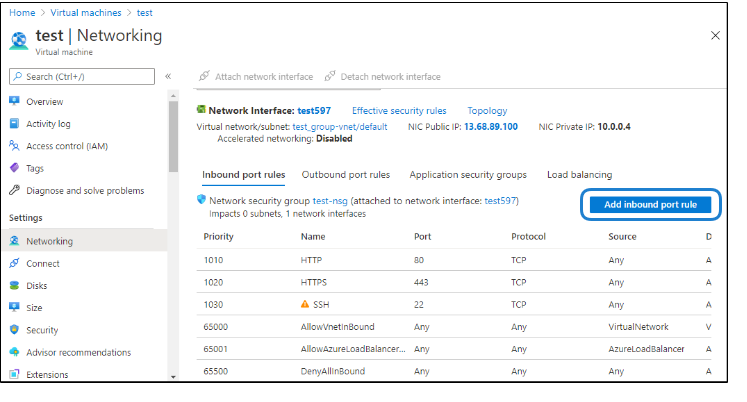Click the Access control (IAM) icon
The height and width of the screenshot is (402, 747).
(14, 146)
